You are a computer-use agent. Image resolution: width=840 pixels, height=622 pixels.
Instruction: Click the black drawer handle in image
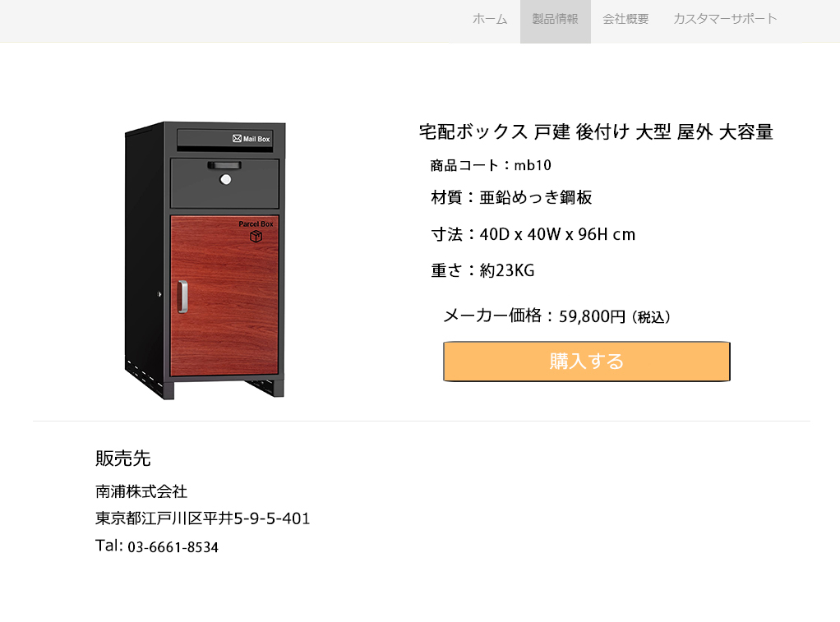coord(224,165)
